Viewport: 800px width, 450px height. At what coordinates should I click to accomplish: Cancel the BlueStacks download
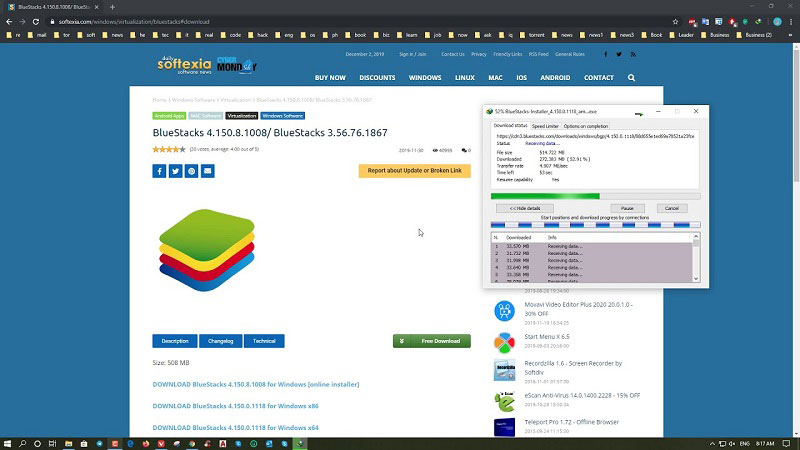(671, 208)
